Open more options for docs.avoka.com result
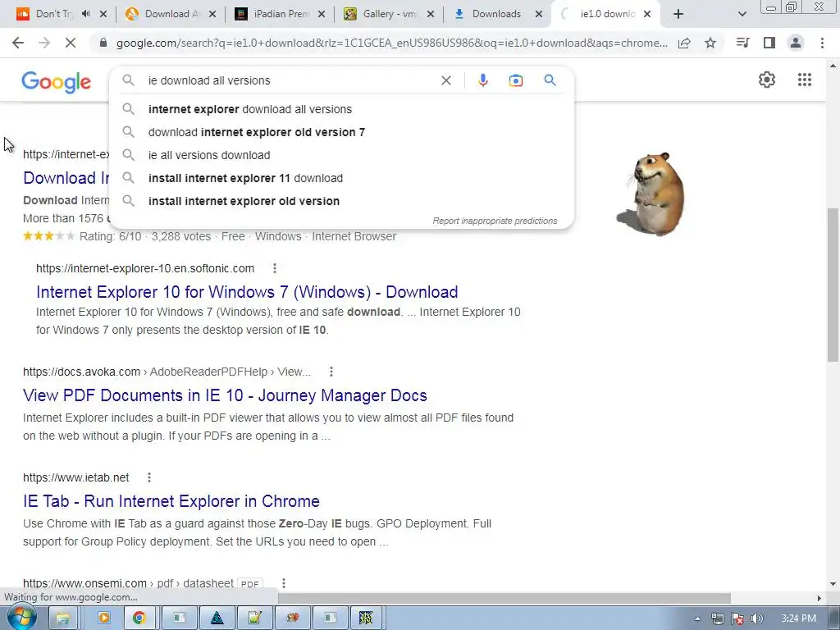Screen dimensions: 840x630 coord(331,372)
